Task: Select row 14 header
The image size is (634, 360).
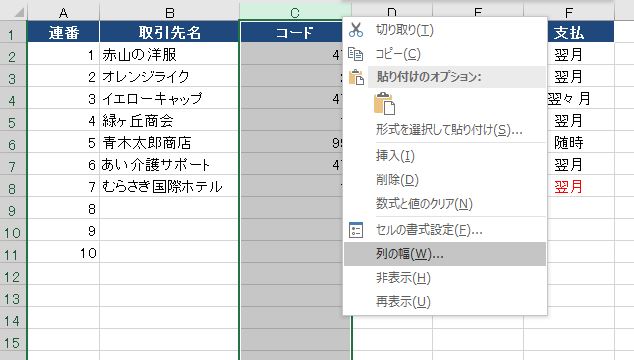Action: point(13,319)
